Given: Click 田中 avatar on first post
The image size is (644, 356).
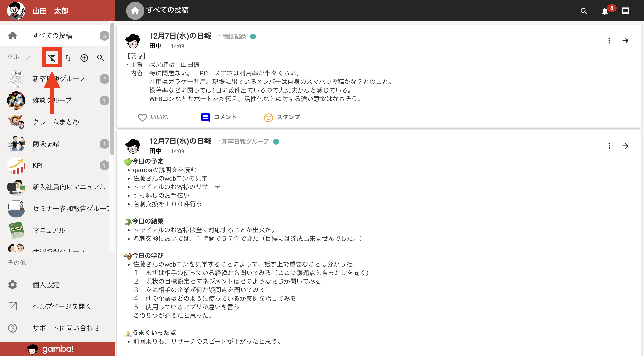Looking at the screenshot, I should 133,41.
